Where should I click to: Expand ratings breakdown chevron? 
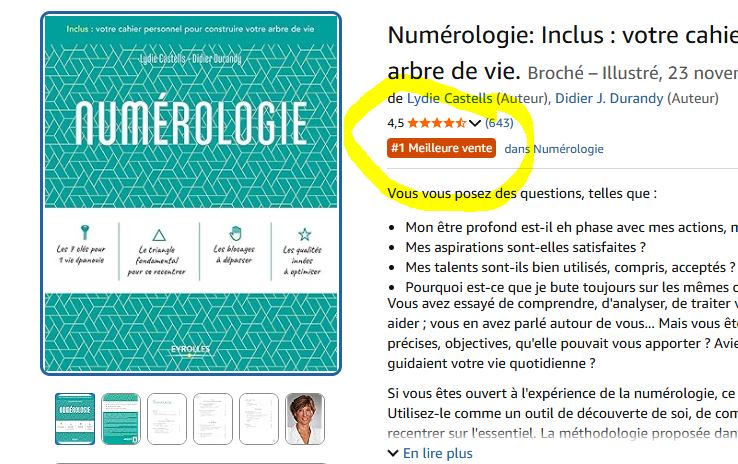(x=474, y=123)
